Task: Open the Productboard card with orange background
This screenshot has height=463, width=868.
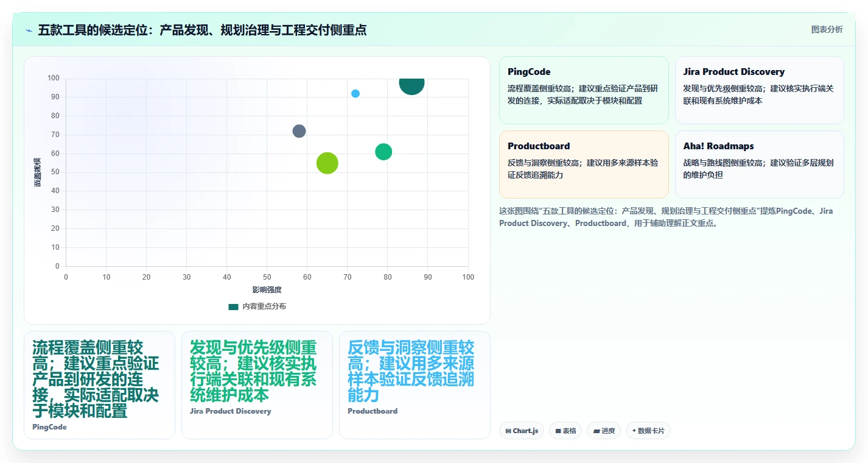Action: (x=584, y=164)
